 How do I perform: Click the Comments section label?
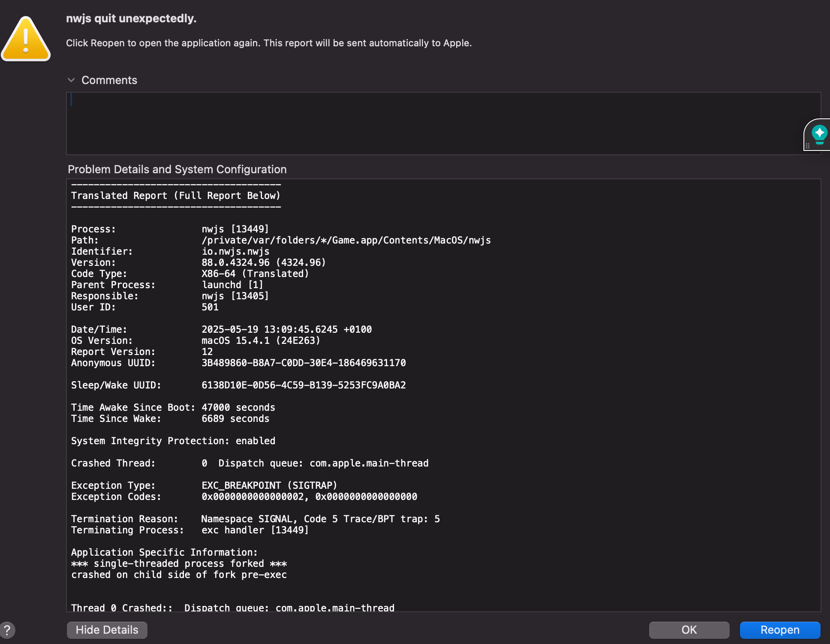(x=109, y=80)
